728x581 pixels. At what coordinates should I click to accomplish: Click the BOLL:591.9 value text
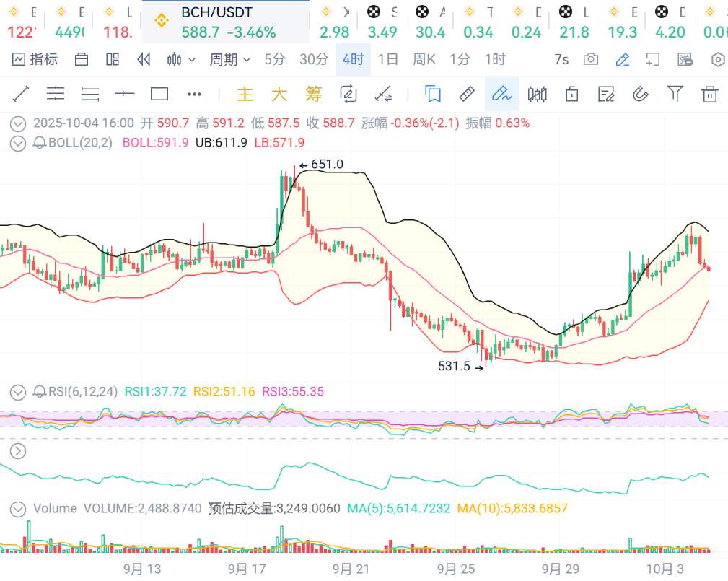pos(156,143)
